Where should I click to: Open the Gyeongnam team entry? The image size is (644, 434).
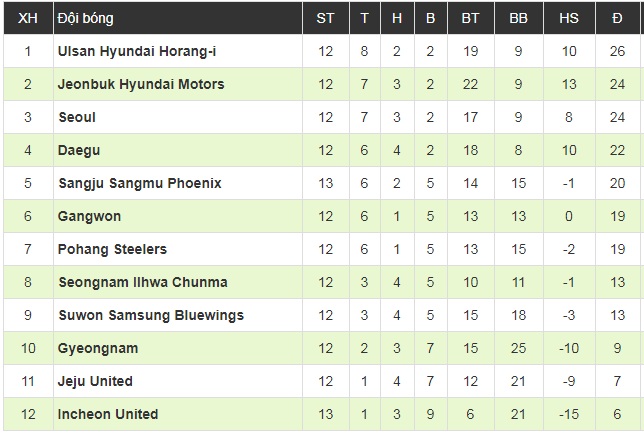(98, 348)
